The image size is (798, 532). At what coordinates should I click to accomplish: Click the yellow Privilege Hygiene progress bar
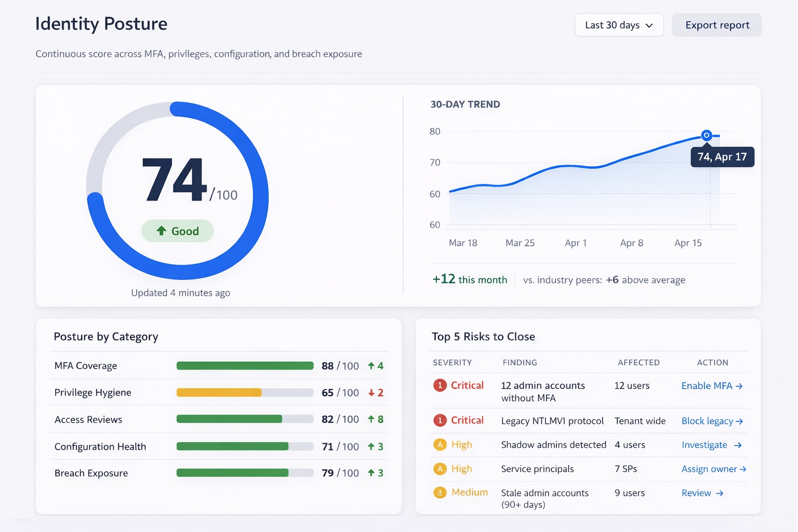click(x=219, y=393)
